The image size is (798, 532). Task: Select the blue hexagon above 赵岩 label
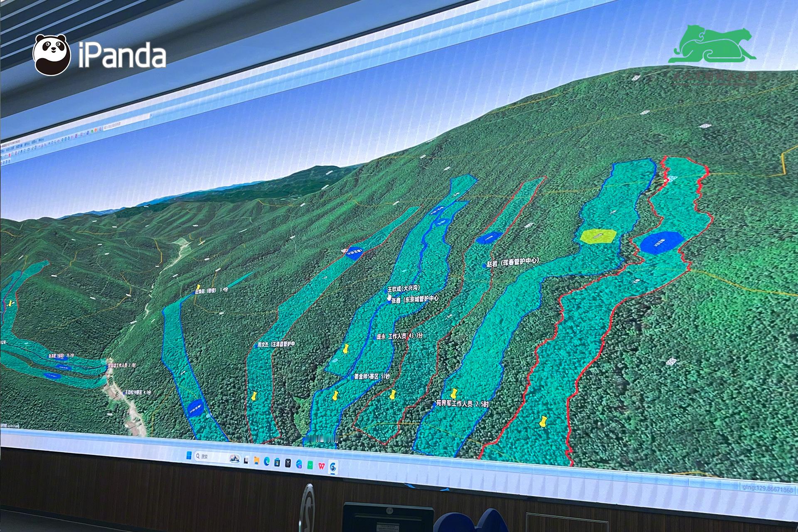click(489, 238)
